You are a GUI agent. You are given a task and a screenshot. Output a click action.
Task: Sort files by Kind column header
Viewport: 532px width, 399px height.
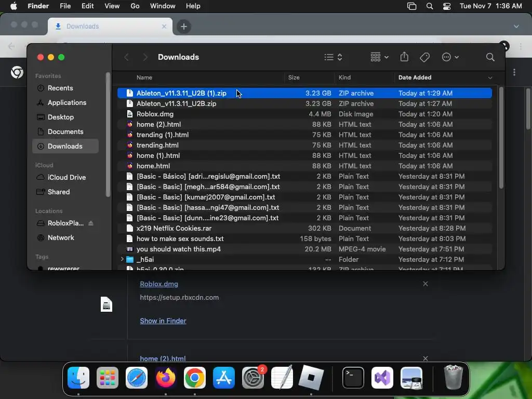tap(345, 77)
